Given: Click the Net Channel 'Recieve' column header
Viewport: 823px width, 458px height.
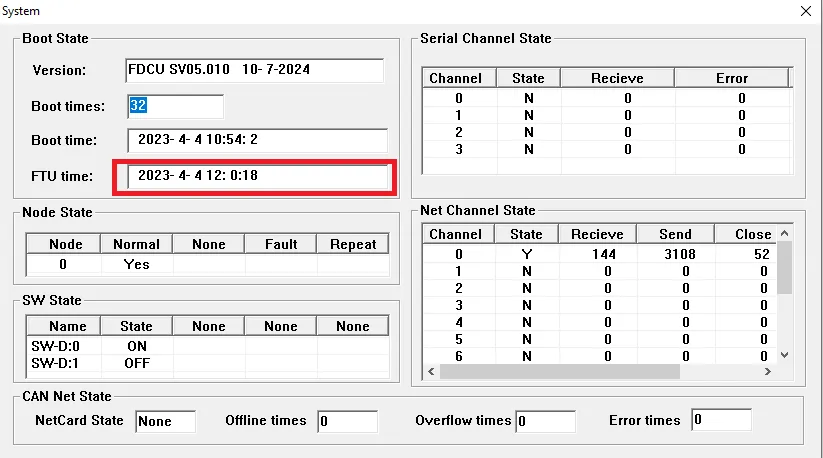Looking at the screenshot, I should click(597, 234).
